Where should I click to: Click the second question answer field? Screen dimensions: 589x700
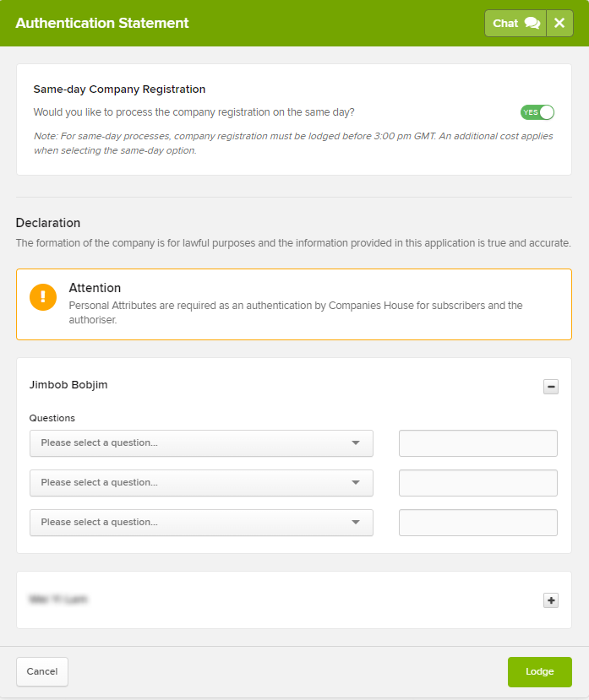[x=477, y=483]
